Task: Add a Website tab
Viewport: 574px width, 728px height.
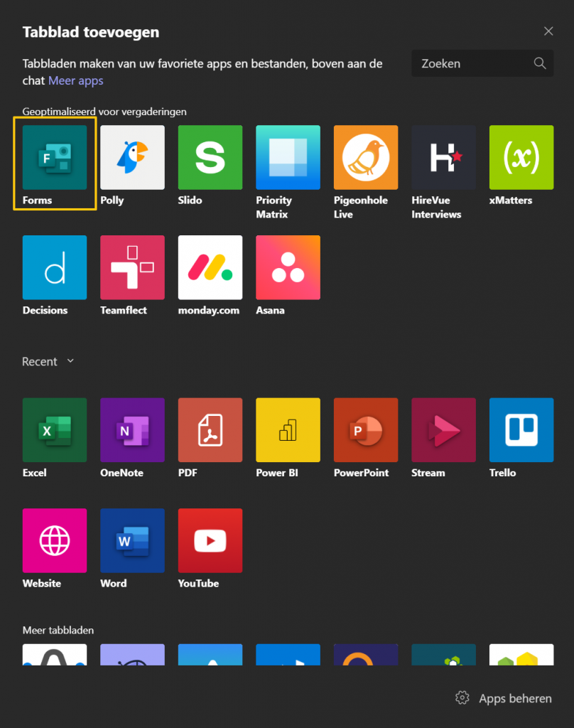Action: (55, 540)
